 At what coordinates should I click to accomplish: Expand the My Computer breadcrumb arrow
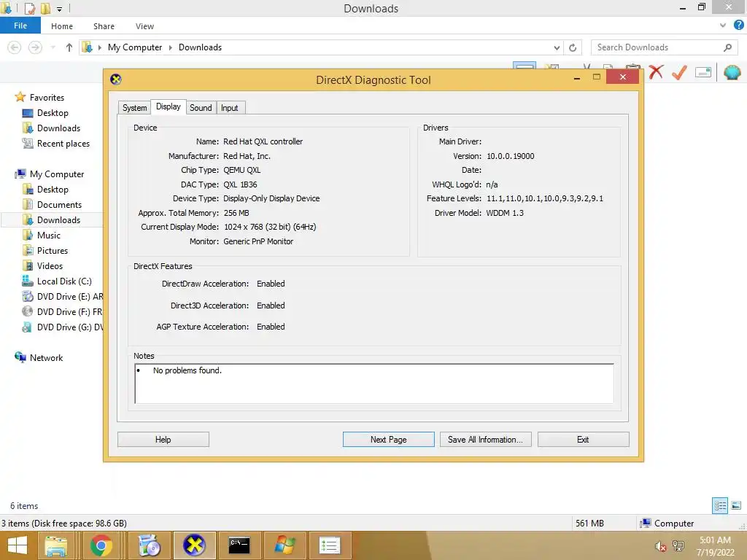coord(170,47)
